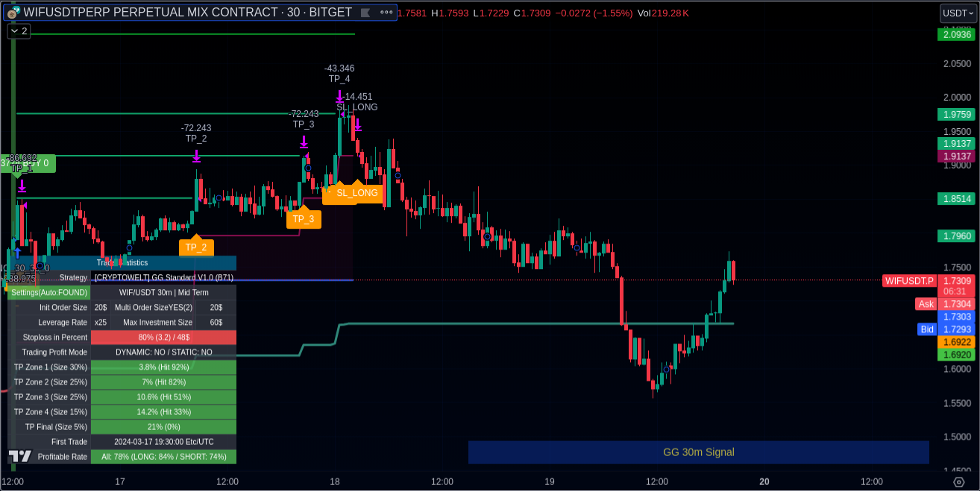Click the green 2.0936 price level tag

[x=957, y=34]
